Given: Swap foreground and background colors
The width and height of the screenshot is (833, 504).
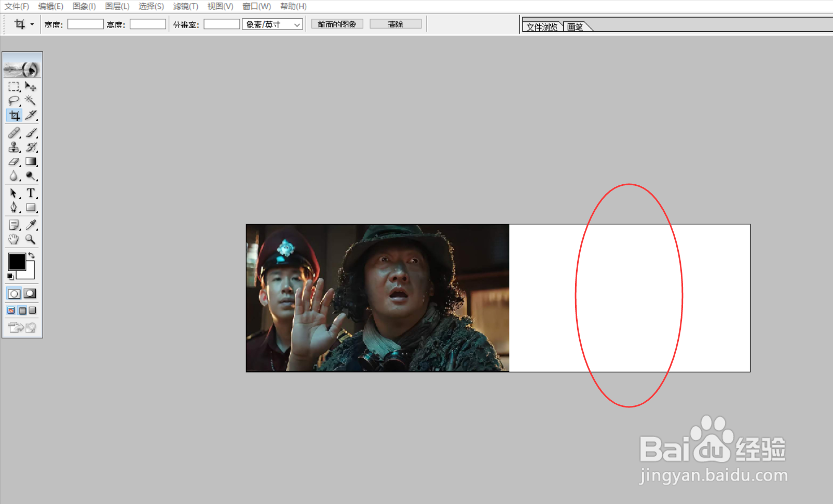Looking at the screenshot, I should (x=32, y=255).
